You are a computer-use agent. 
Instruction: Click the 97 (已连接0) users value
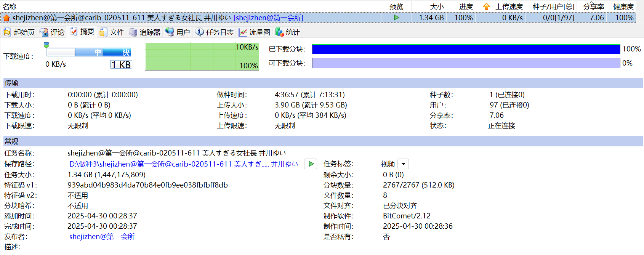pos(509,105)
